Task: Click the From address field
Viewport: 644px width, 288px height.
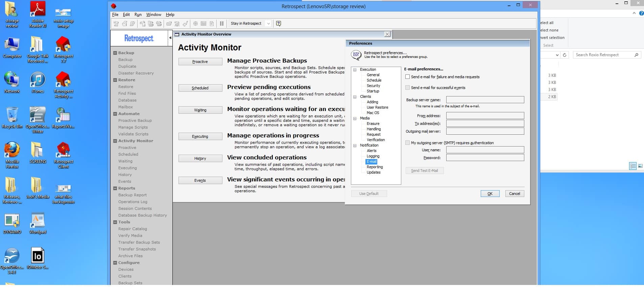Action: (x=485, y=115)
